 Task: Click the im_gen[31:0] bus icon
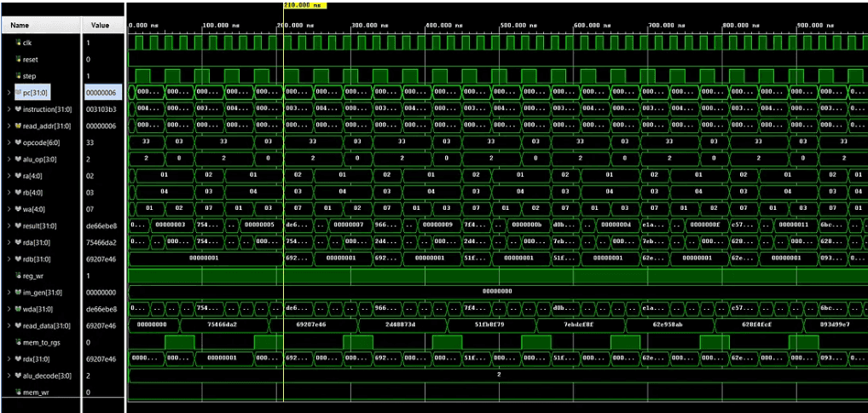(x=18, y=292)
